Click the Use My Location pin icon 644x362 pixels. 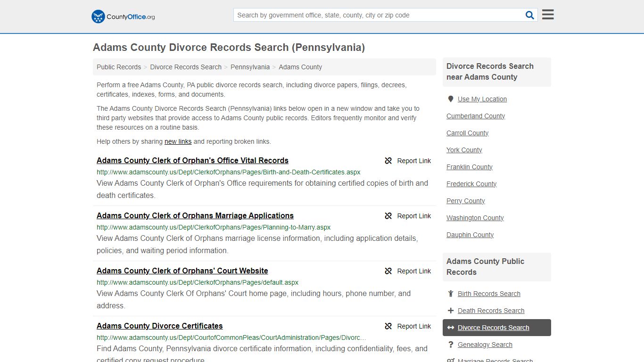pos(451,99)
